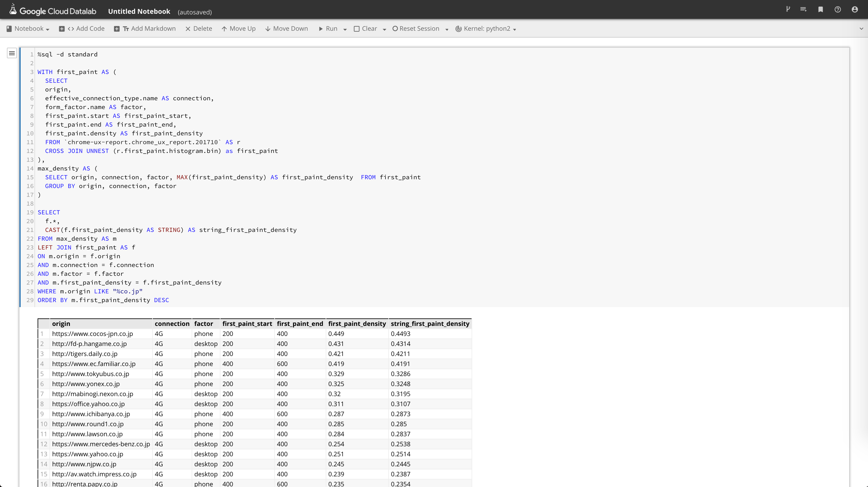
Task: Click the Untitled Notebook title
Action: [139, 12]
